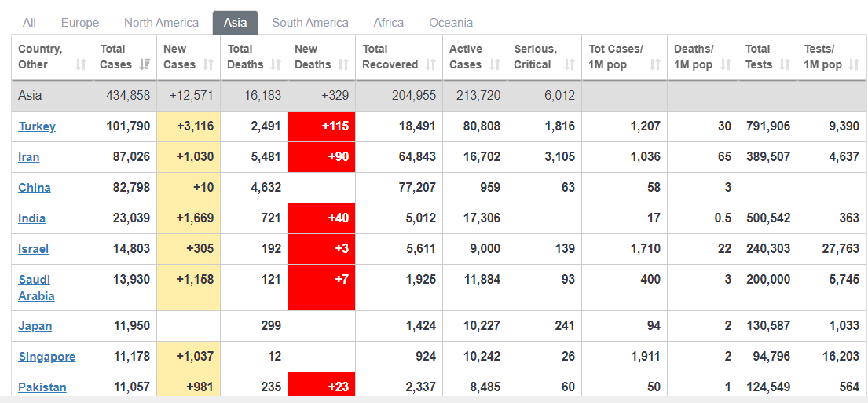Switch to the Europe tab
The width and height of the screenshot is (868, 403).
pyautogui.click(x=80, y=23)
